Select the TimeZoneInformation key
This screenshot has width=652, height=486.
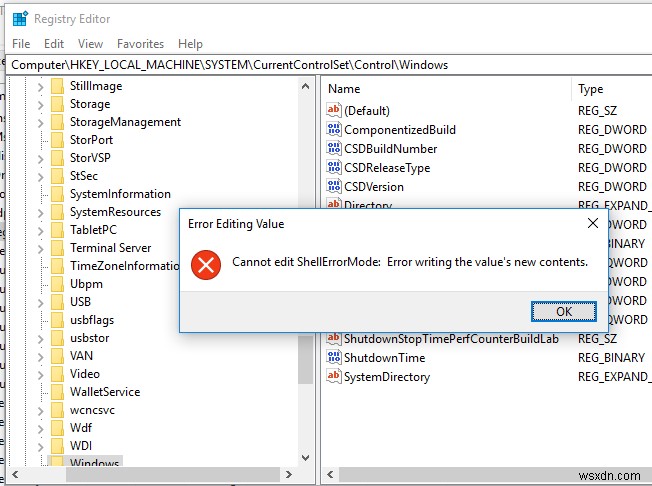[x=124, y=266]
